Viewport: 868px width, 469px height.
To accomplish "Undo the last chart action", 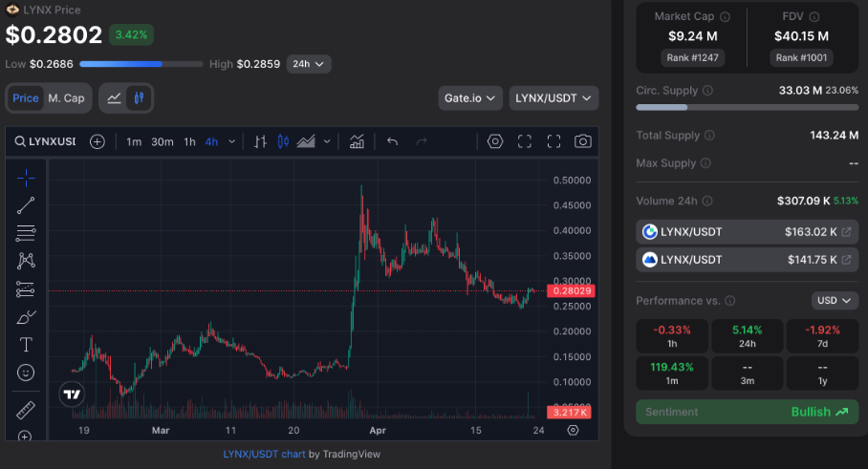I will [393, 141].
